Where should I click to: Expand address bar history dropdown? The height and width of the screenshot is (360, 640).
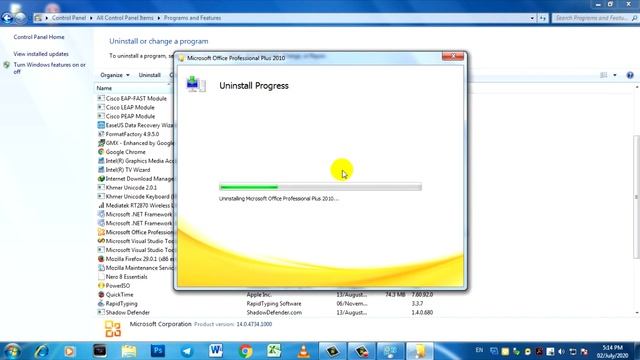tap(532, 18)
